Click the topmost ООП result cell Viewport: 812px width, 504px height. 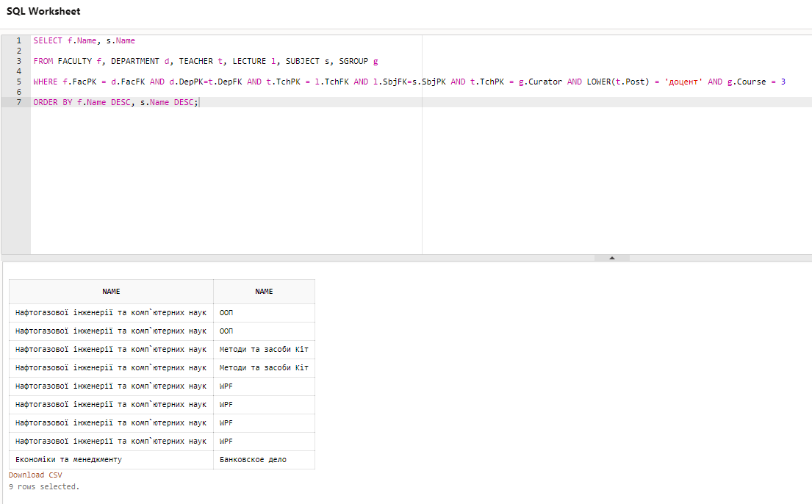tap(226, 313)
